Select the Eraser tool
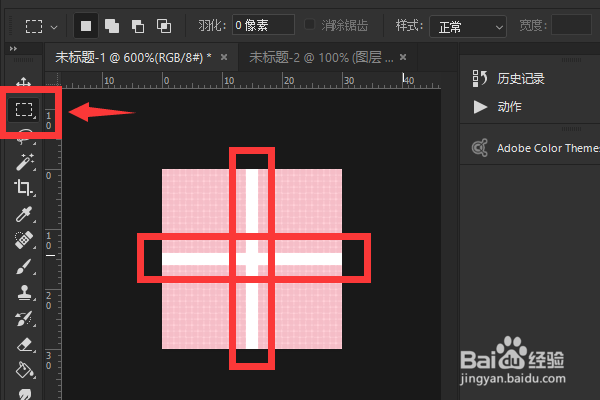Screen dimensions: 600x400 [25, 344]
